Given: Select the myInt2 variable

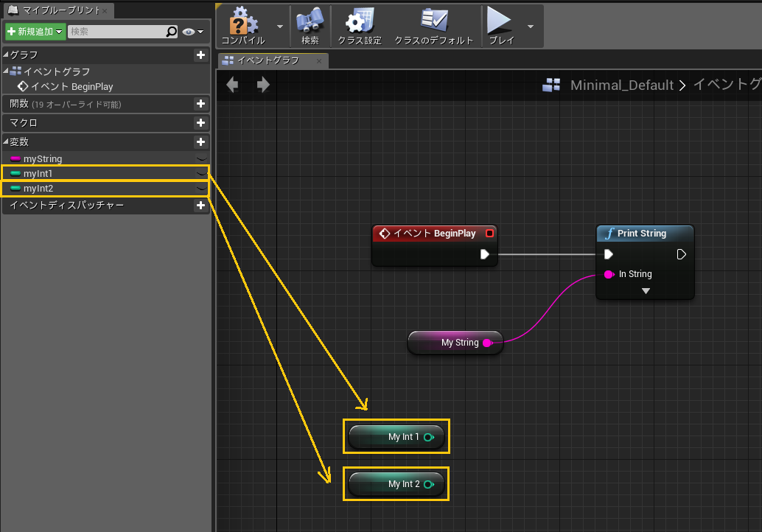Looking at the screenshot, I should pos(38,189).
